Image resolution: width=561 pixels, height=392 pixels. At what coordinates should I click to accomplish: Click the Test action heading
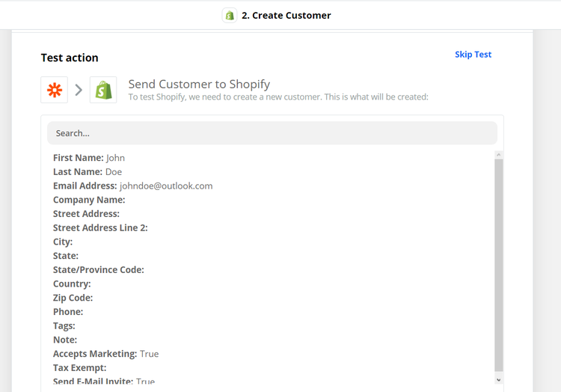pos(70,58)
